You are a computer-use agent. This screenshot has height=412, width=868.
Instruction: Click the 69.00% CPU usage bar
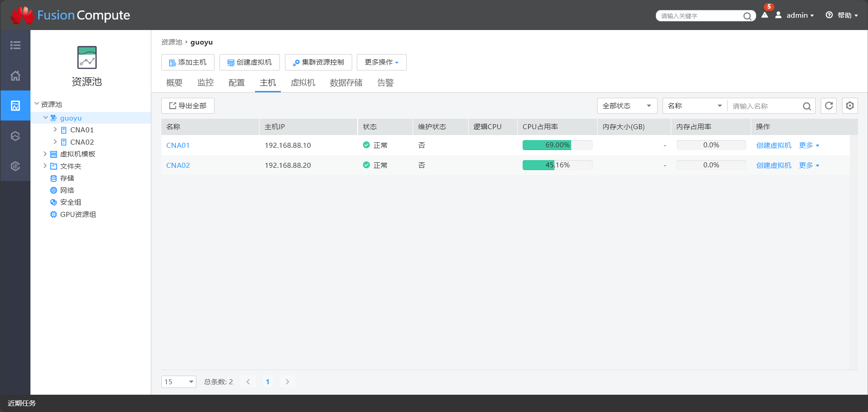click(558, 145)
